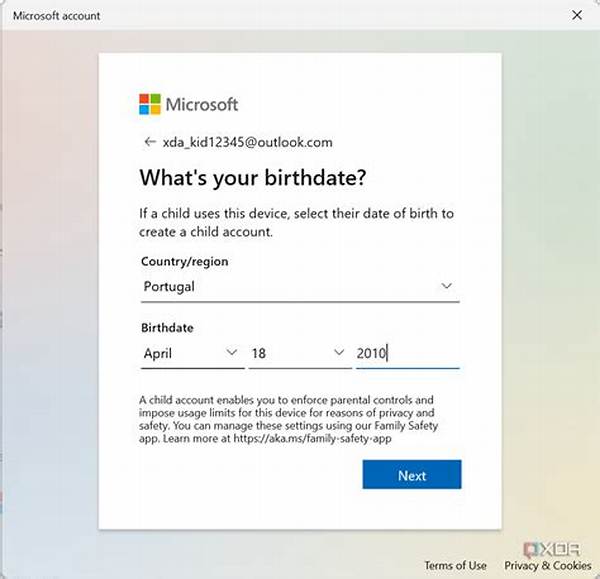Click the birth year field showing 2010
600x579 pixels.
pyautogui.click(x=408, y=353)
